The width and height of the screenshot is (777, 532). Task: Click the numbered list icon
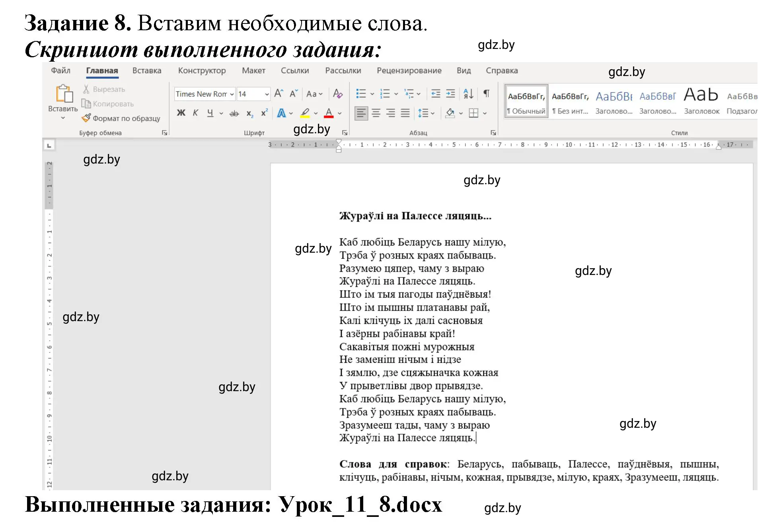coord(385,94)
